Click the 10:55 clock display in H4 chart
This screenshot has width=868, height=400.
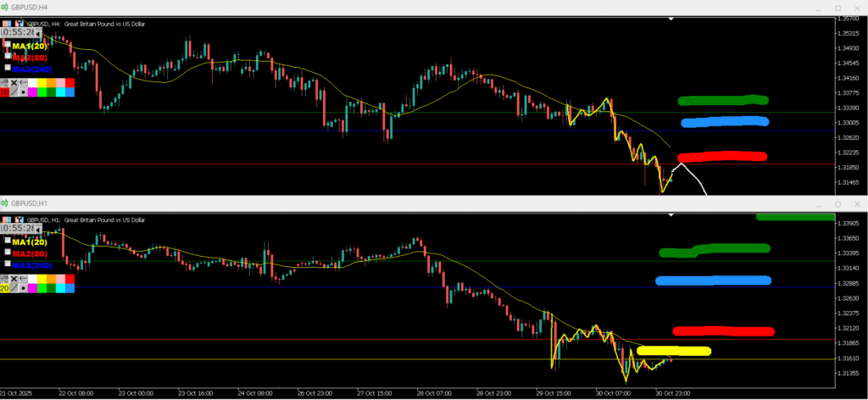click(18, 32)
